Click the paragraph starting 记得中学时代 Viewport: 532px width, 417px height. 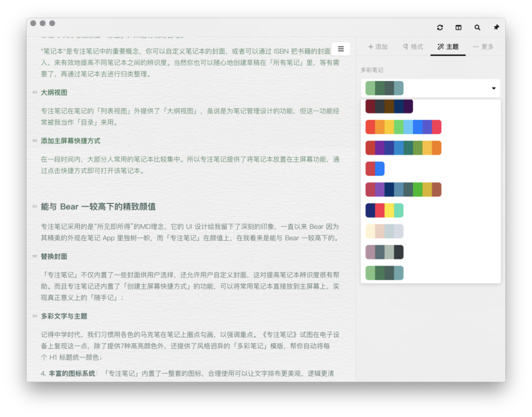[x=190, y=346]
